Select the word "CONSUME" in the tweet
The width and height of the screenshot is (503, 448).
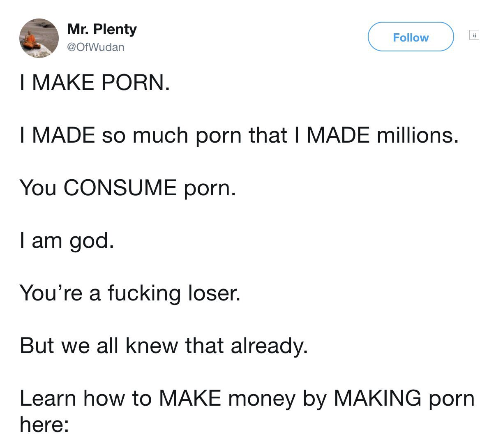pos(120,187)
